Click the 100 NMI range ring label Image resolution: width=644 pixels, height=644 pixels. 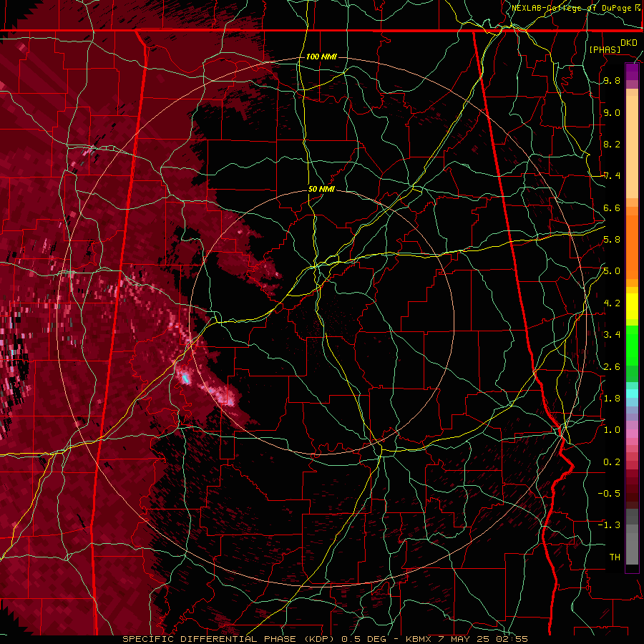[321, 57]
